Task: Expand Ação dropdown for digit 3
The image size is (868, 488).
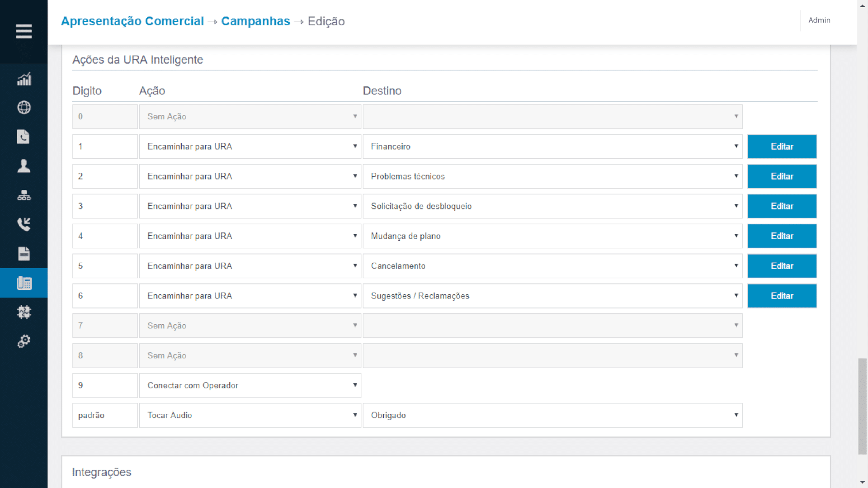Action: click(250, 206)
